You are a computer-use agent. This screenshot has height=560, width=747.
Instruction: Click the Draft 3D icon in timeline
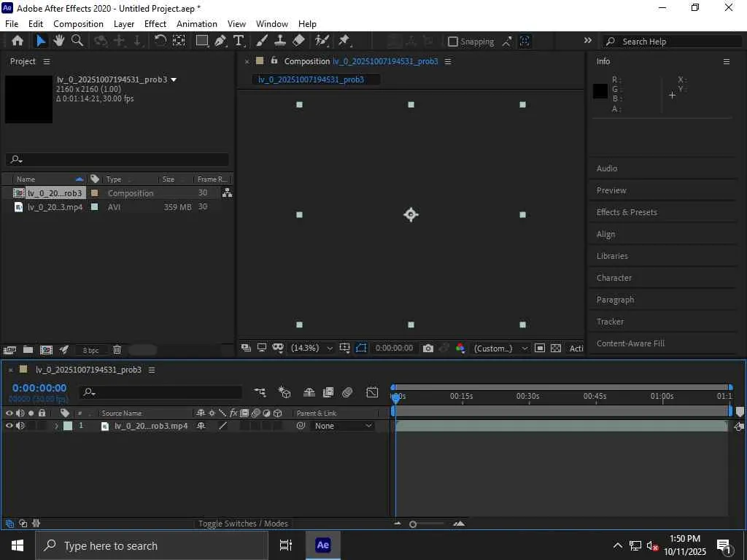coord(285,392)
